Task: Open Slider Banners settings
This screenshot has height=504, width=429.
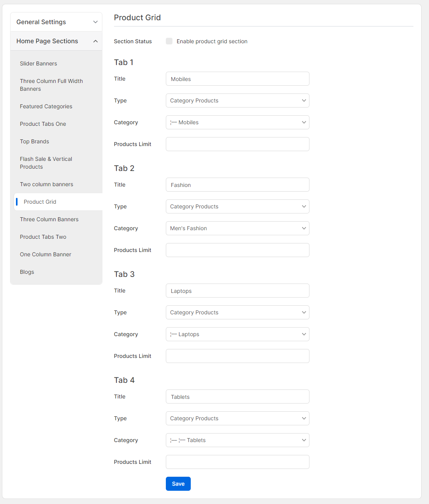Action: [39, 63]
